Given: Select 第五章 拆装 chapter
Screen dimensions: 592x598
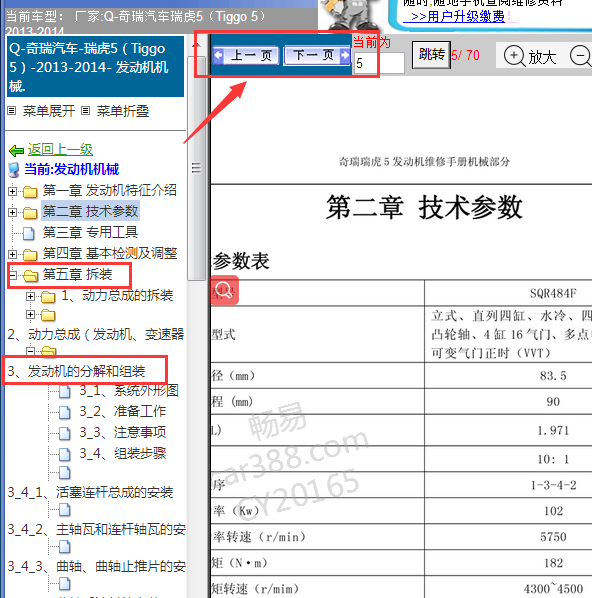Looking at the screenshot, I should click(x=77, y=274).
